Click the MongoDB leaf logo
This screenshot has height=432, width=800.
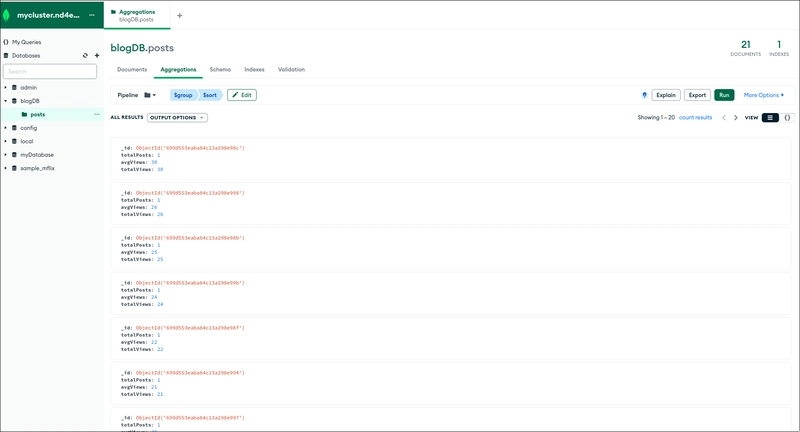(9, 15)
